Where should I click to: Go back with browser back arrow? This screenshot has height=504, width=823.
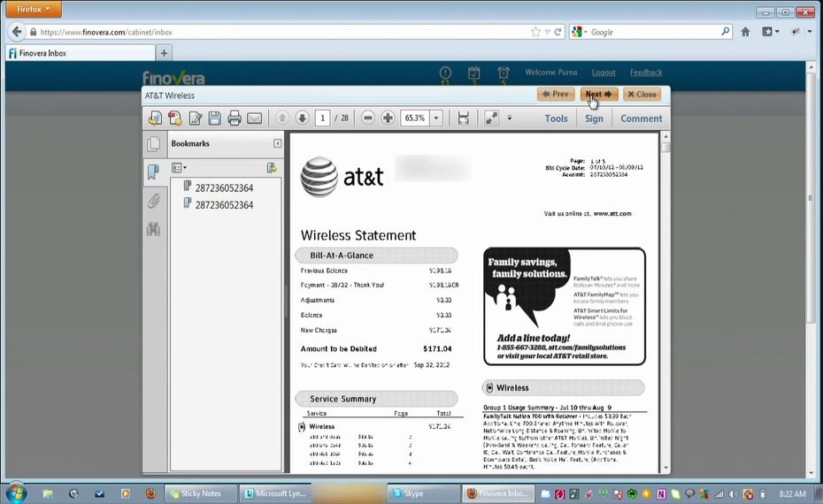pos(17,32)
